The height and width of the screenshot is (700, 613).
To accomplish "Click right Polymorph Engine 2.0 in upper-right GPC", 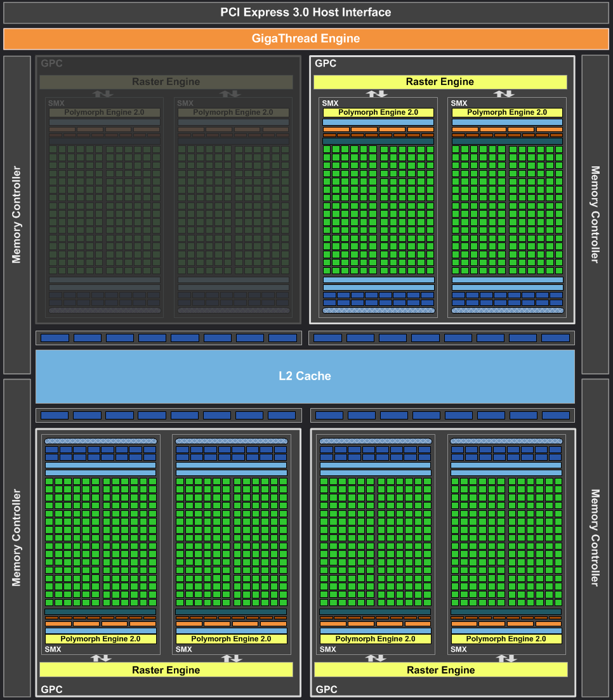I will coord(507,112).
